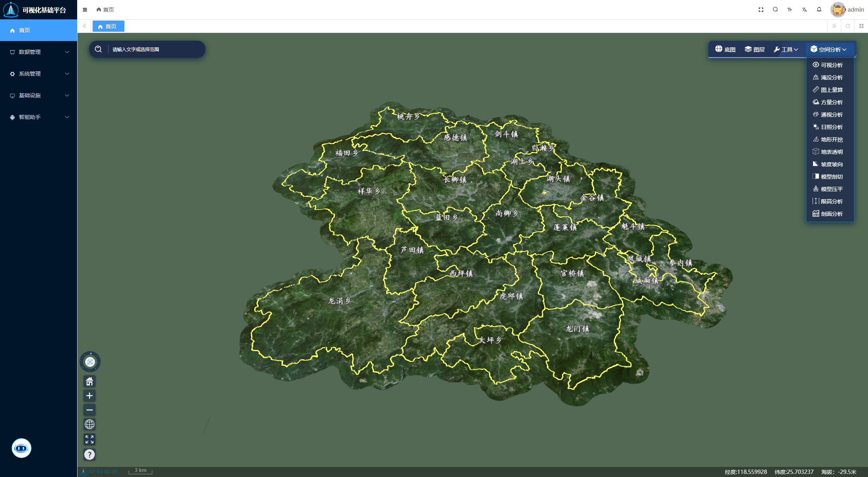
Task: Open the 图层 layers button
Action: tap(754, 50)
